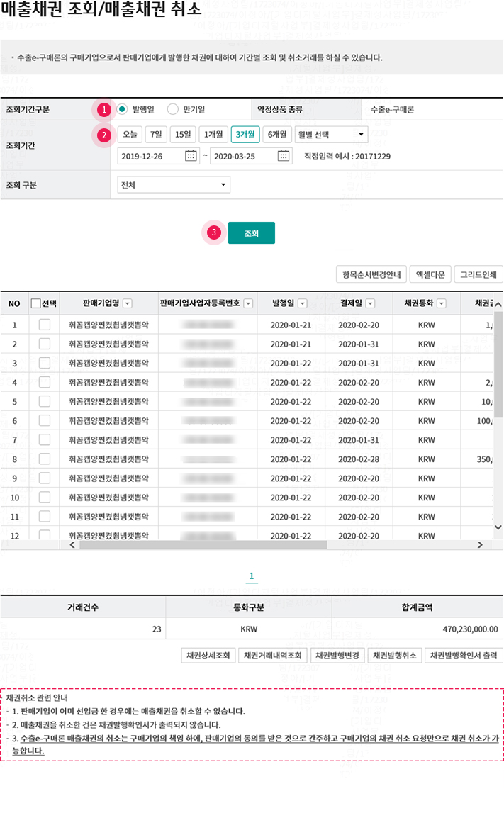This screenshot has width=504, height=813.
Task: Click filter arrow on 판매기업명 column
Action: coord(128,303)
